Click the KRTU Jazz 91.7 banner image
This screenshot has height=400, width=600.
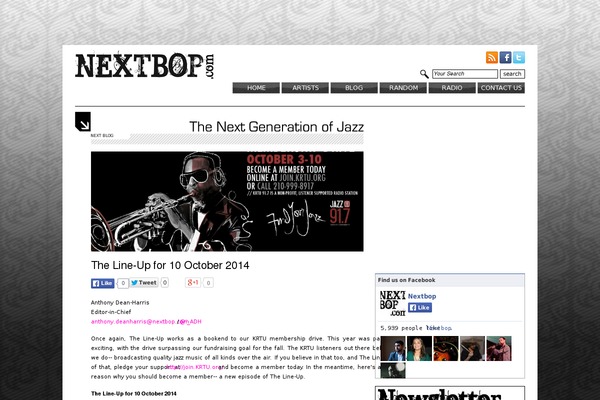click(227, 201)
